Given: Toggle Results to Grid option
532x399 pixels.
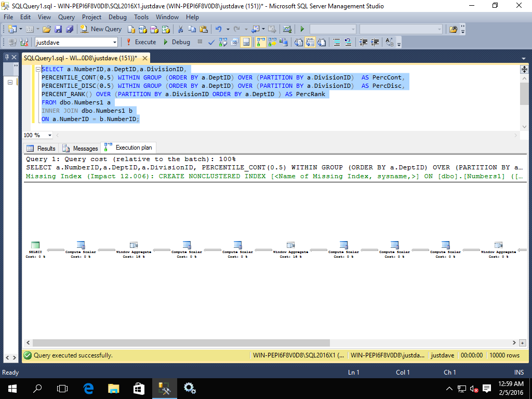Looking at the screenshot, I should click(310, 42).
